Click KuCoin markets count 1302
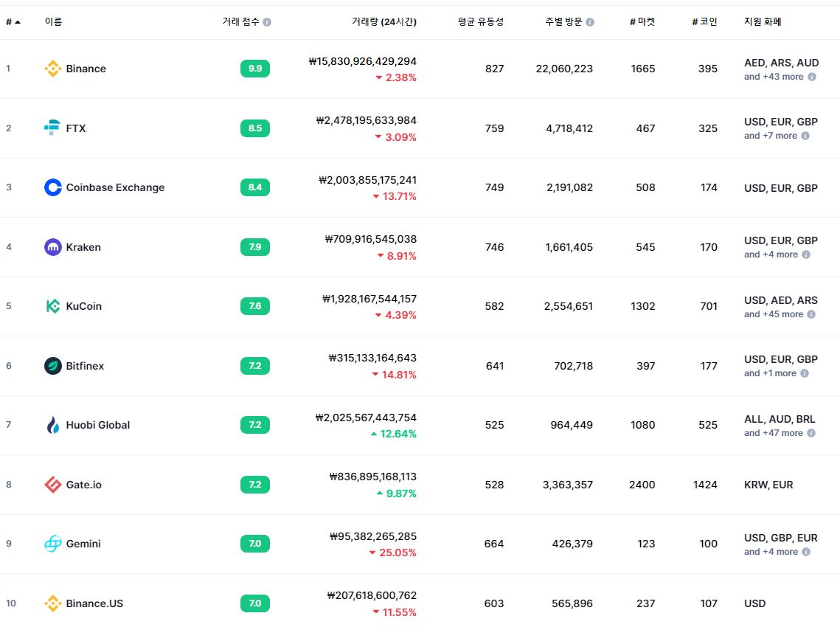 pos(643,306)
